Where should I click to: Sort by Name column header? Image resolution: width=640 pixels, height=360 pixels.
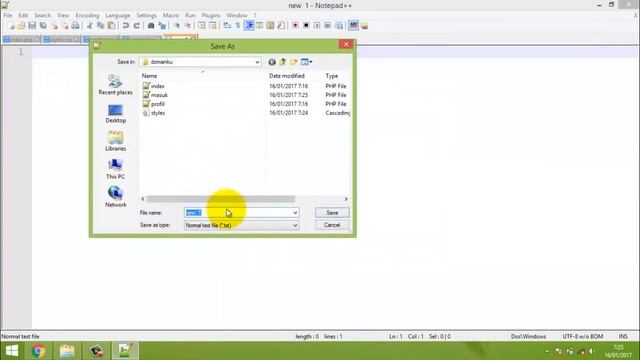(x=149, y=76)
